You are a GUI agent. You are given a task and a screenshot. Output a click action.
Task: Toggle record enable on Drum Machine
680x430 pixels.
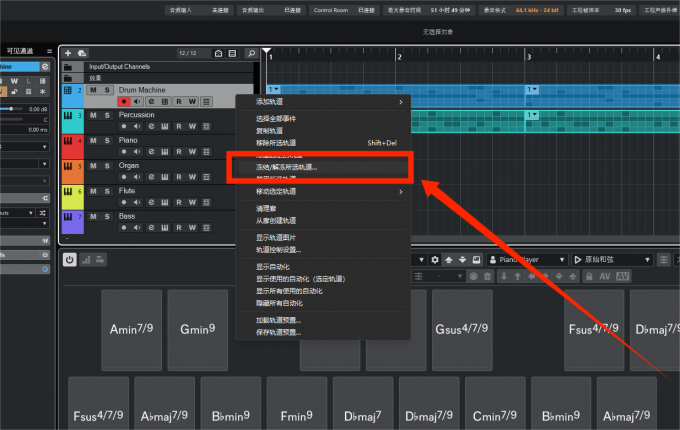click(x=124, y=101)
